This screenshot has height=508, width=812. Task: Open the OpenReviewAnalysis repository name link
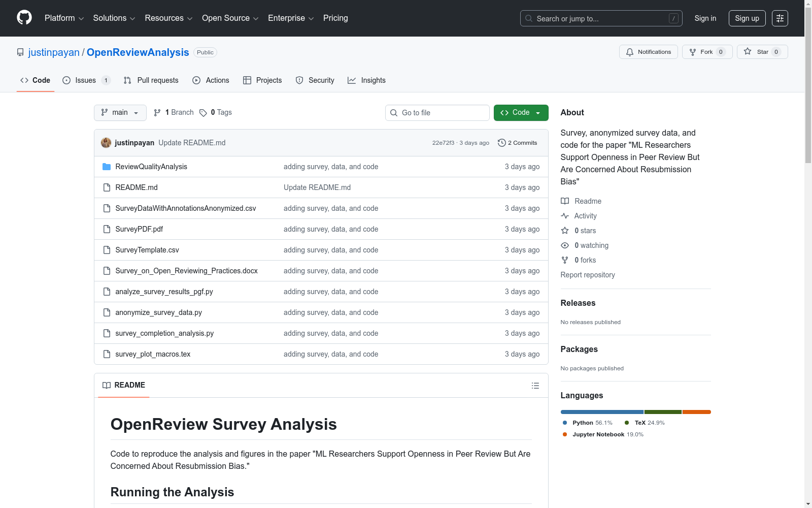pos(138,52)
